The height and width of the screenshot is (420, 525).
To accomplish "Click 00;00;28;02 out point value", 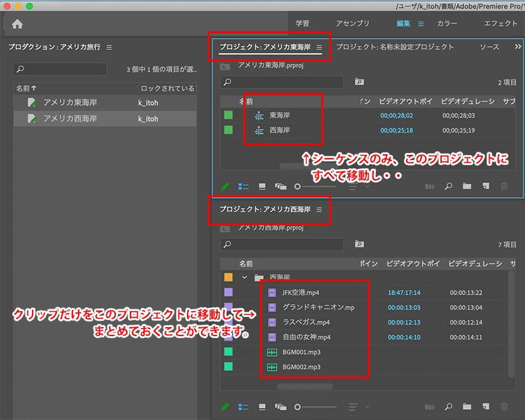I will coord(396,115).
